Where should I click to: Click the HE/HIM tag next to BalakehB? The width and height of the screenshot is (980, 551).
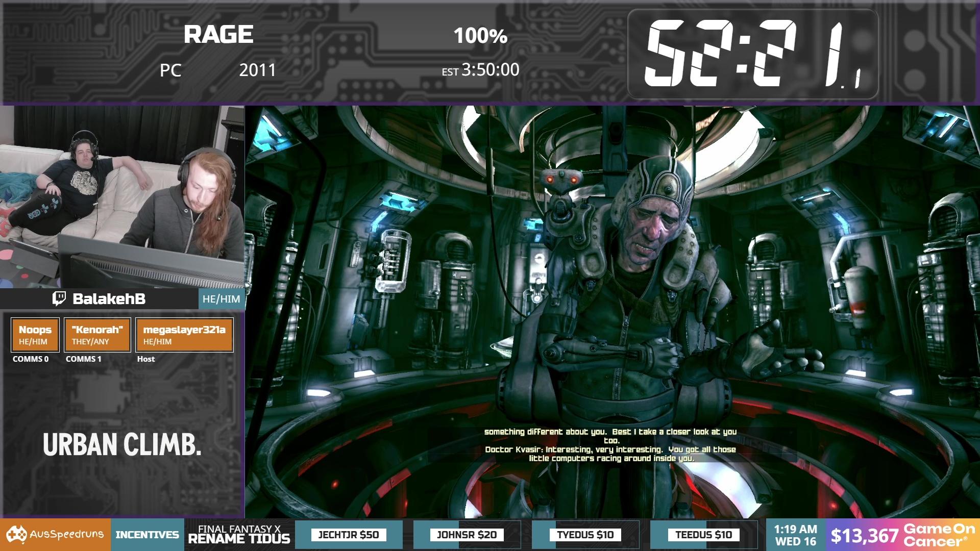(221, 299)
